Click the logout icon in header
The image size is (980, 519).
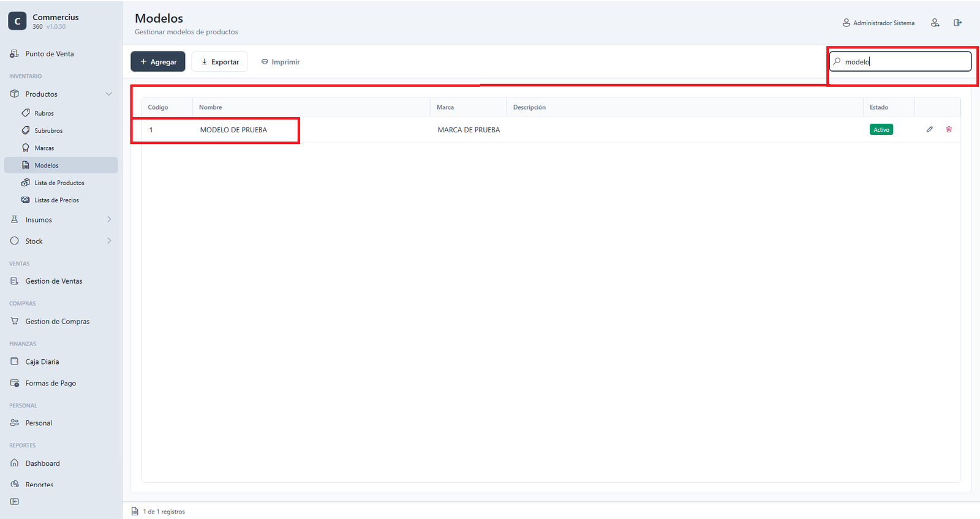click(x=957, y=23)
